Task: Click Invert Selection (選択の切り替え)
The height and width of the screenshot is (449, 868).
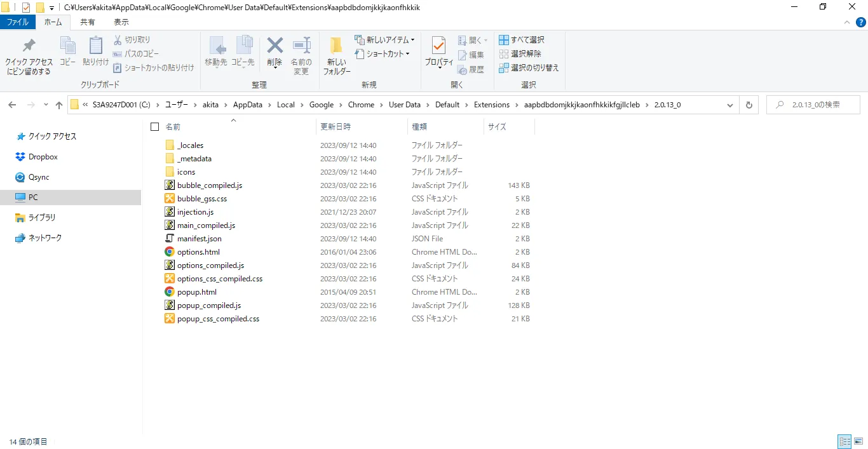Action: click(529, 68)
